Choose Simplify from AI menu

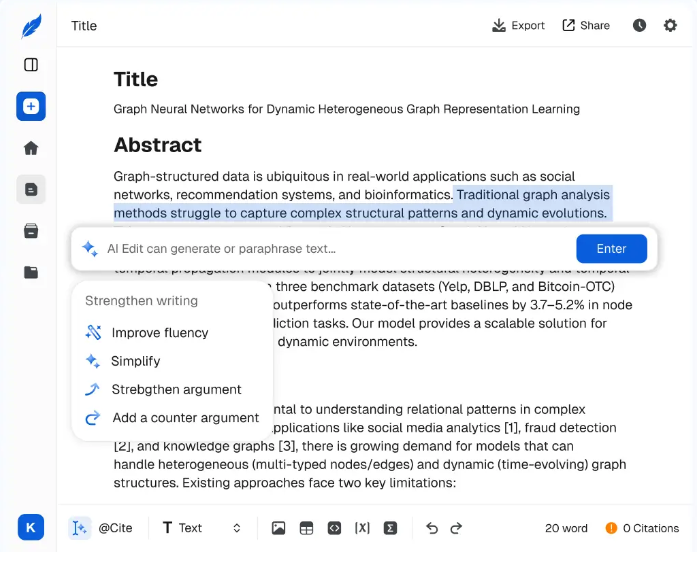tap(135, 361)
